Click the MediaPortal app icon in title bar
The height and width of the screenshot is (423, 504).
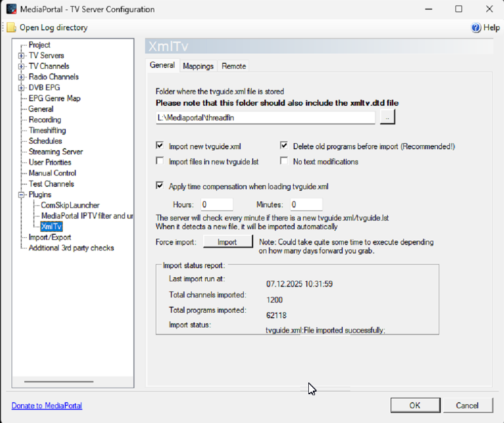11,9
